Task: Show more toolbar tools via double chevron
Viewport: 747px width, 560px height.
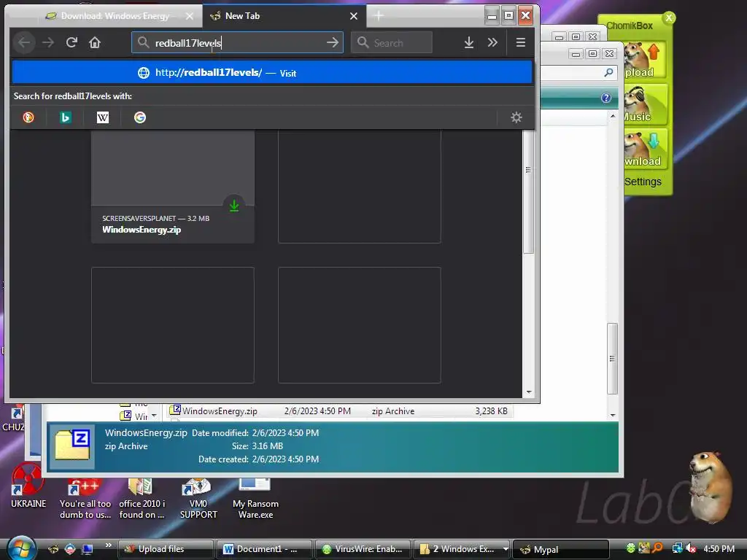Action: [x=492, y=43]
